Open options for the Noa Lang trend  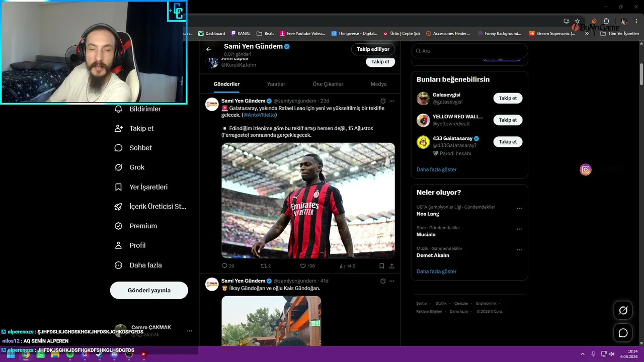click(519, 208)
